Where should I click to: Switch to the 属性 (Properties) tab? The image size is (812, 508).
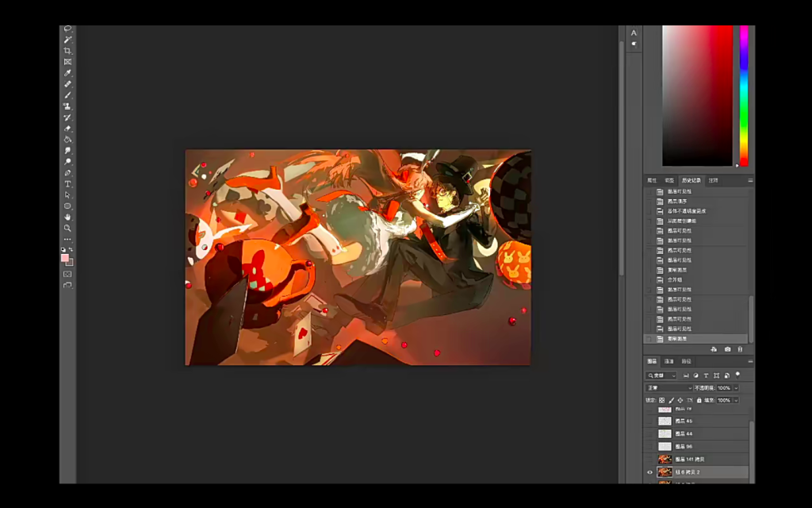[x=652, y=181]
